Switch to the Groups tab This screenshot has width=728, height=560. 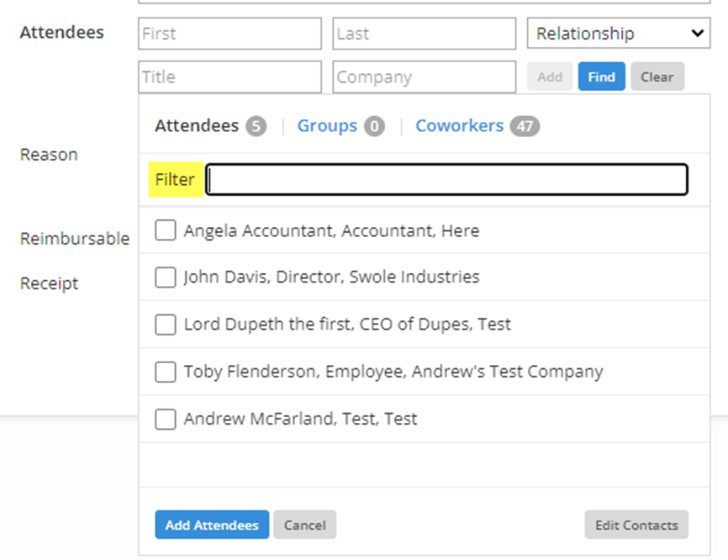pyautogui.click(x=327, y=126)
